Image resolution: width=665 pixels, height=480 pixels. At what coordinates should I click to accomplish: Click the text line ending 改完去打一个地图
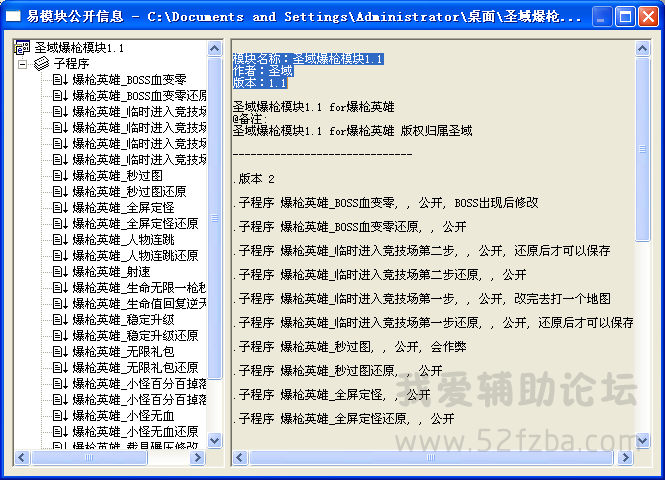422,299
